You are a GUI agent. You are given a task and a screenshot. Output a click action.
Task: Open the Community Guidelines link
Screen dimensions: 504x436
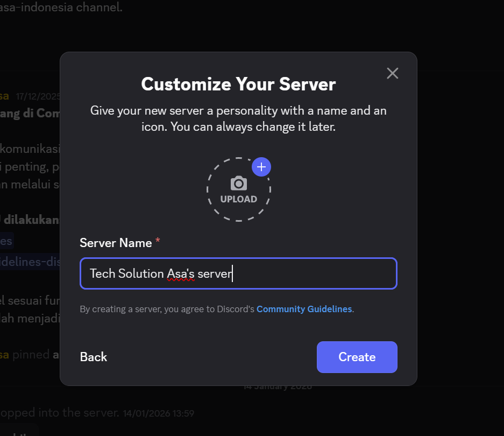click(304, 310)
